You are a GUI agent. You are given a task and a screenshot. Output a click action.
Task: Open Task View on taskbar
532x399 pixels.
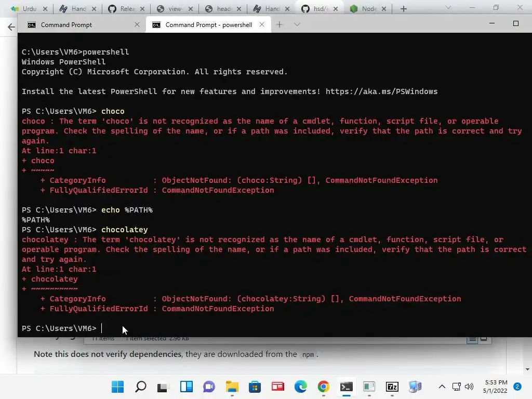pos(163,387)
